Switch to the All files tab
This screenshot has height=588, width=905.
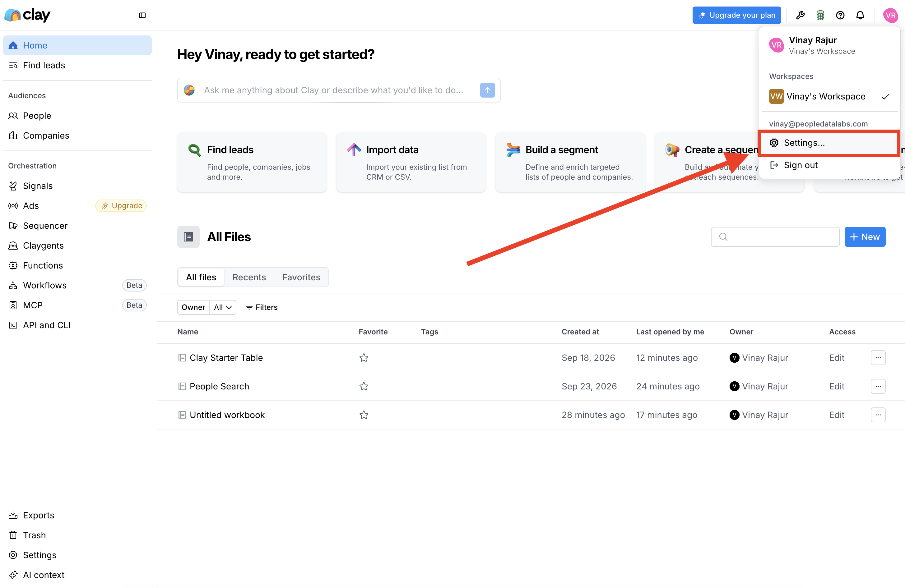[x=201, y=278]
